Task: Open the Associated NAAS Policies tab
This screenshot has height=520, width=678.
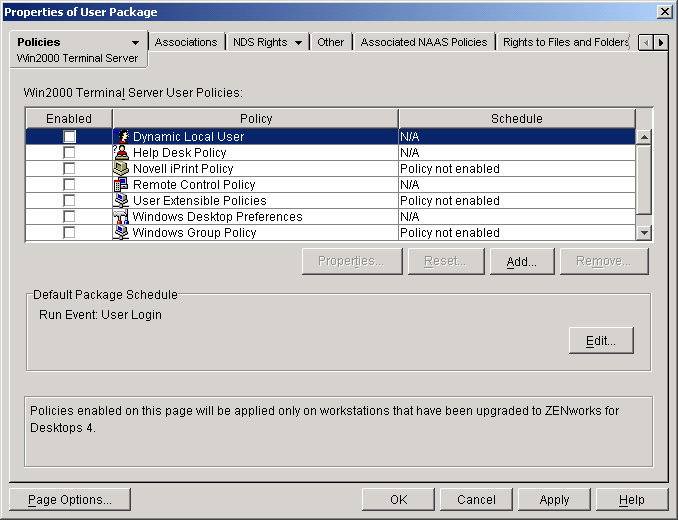Action: click(x=424, y=42)
